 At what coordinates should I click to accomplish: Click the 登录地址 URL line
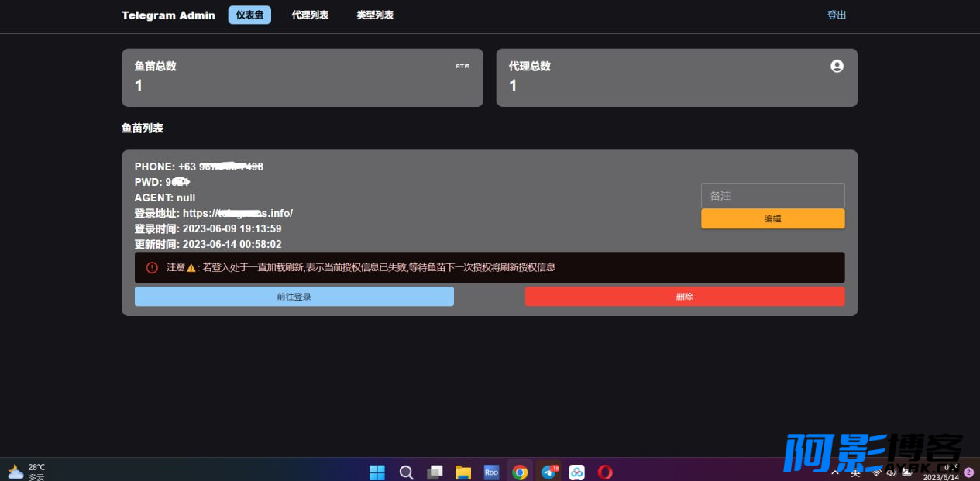tap(214, 213)
